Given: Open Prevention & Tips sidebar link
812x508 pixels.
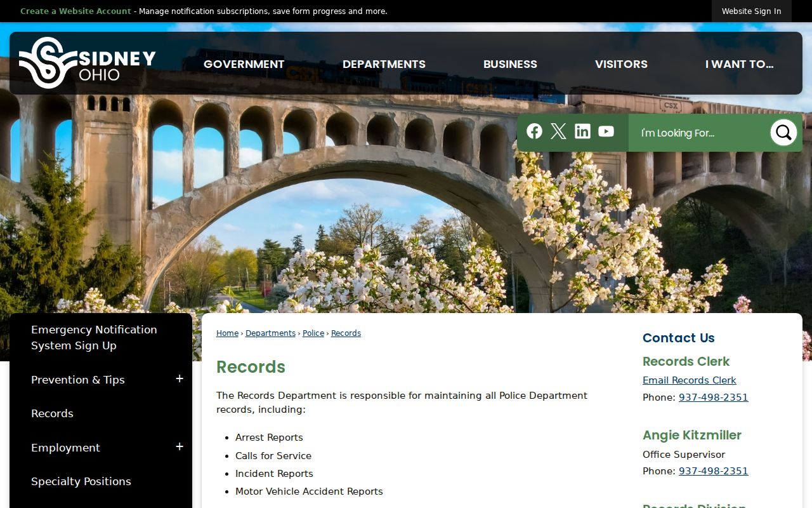Looking at the screenshot, I should pos(78,380).
